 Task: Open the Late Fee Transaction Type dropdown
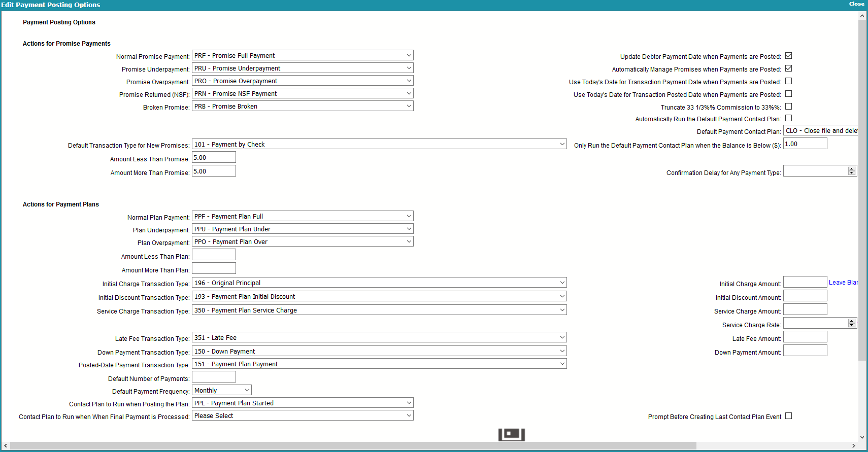click(379, 337)
